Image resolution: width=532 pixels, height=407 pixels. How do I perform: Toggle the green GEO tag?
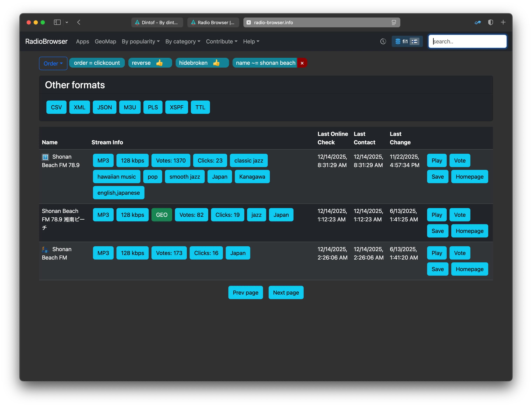coord(162,215)
